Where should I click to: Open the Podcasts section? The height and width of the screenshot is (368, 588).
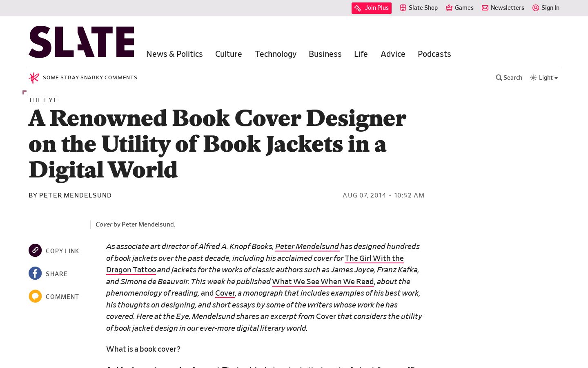[x=434, y=54]
